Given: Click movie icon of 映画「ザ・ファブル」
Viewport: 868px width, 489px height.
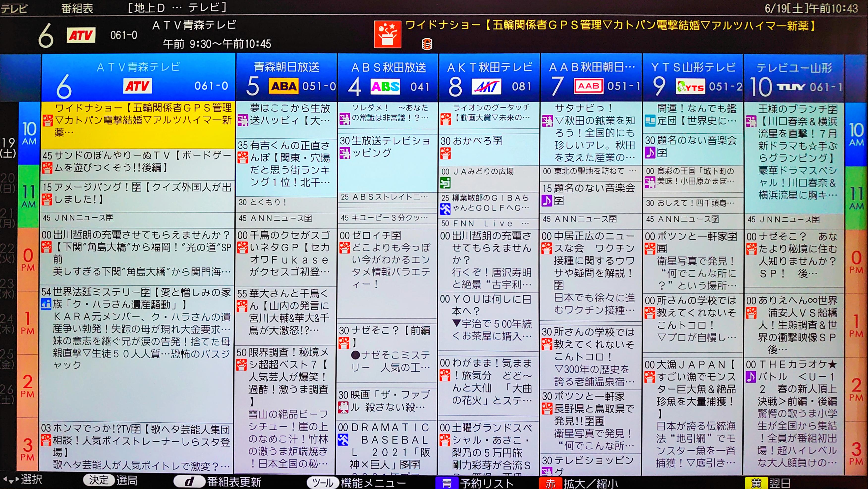Looking at the screenshot, I should [x=343, y=408].
